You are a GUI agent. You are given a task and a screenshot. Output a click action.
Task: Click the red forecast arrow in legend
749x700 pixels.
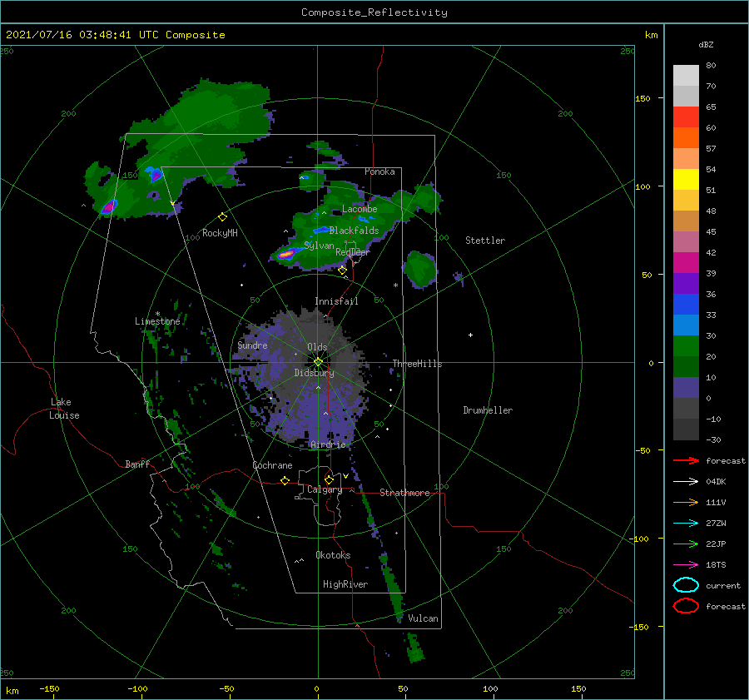[x=686, y=460]
